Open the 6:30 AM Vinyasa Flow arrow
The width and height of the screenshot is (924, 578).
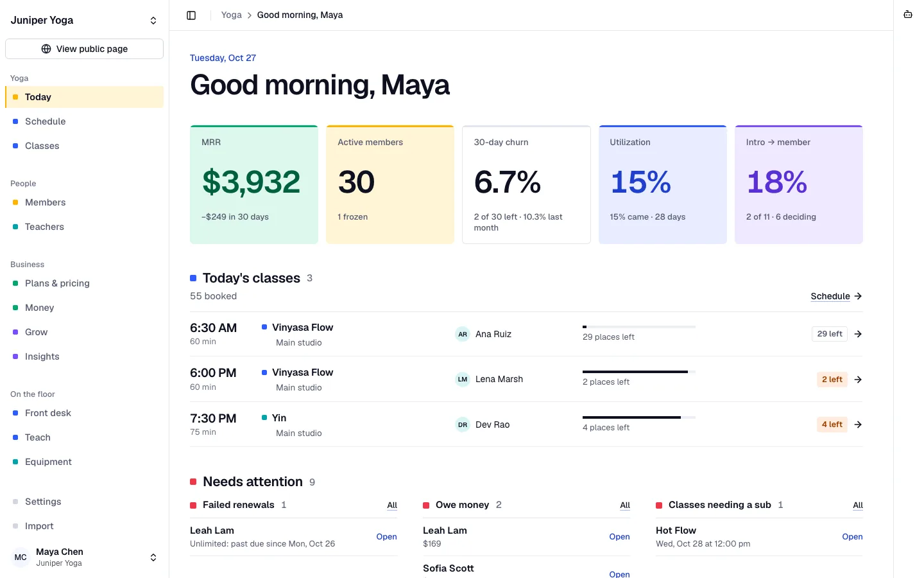point(858,334)
